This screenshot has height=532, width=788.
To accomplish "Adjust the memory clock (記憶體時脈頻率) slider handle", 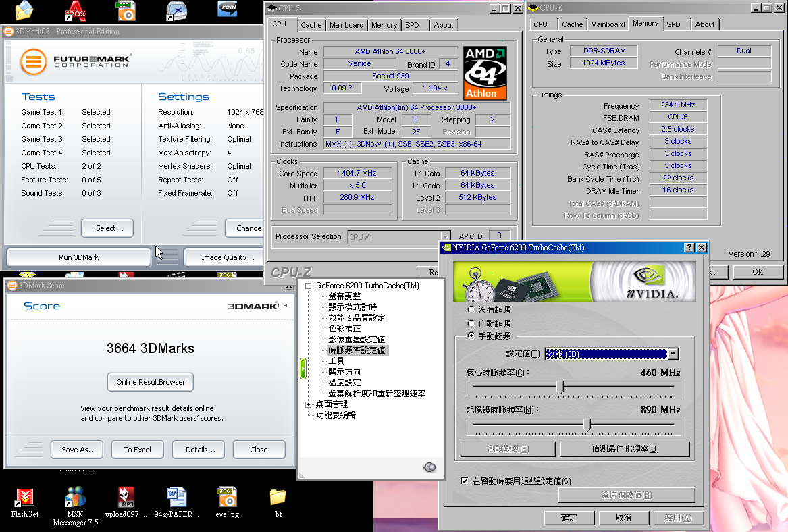I will pos(587,425).
